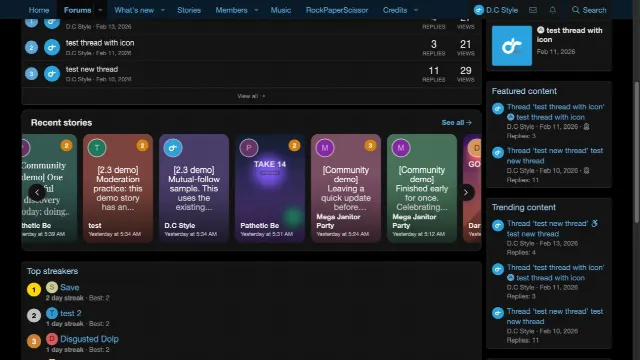Screen dimensions: 640x360
Task: Click T avatar on Moderation practice story
Action: 97,148
